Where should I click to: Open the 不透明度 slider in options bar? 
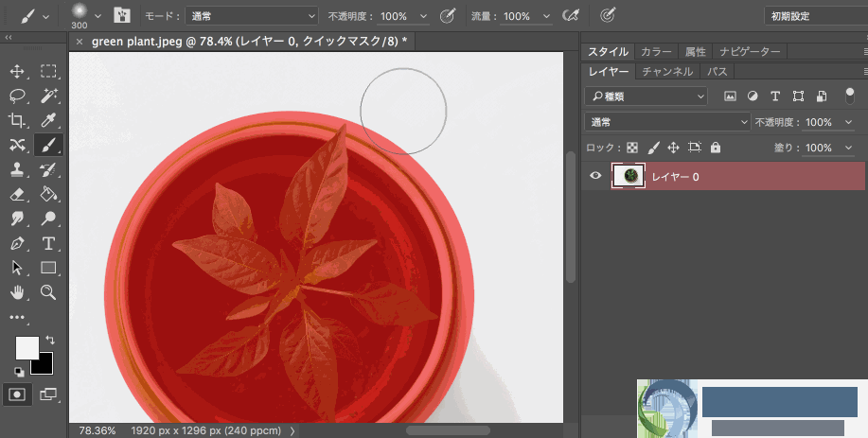pyautogui.click(x=424, y=17)
